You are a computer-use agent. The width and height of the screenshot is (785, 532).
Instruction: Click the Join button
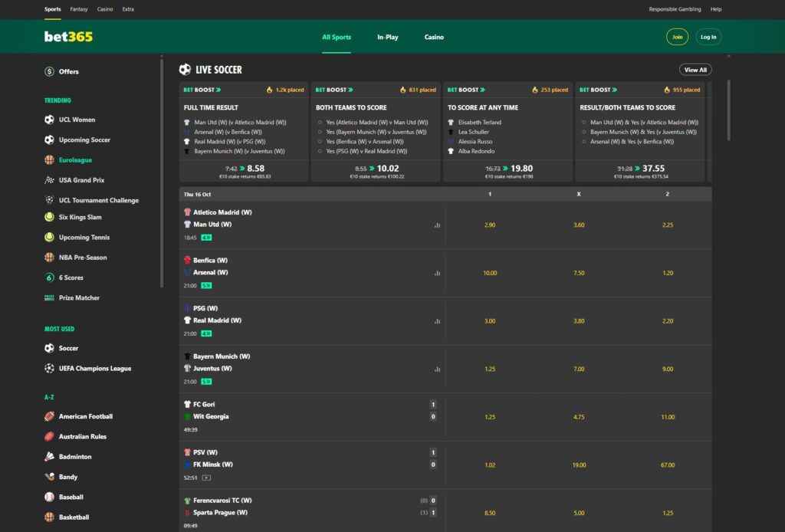coord(677,37)
